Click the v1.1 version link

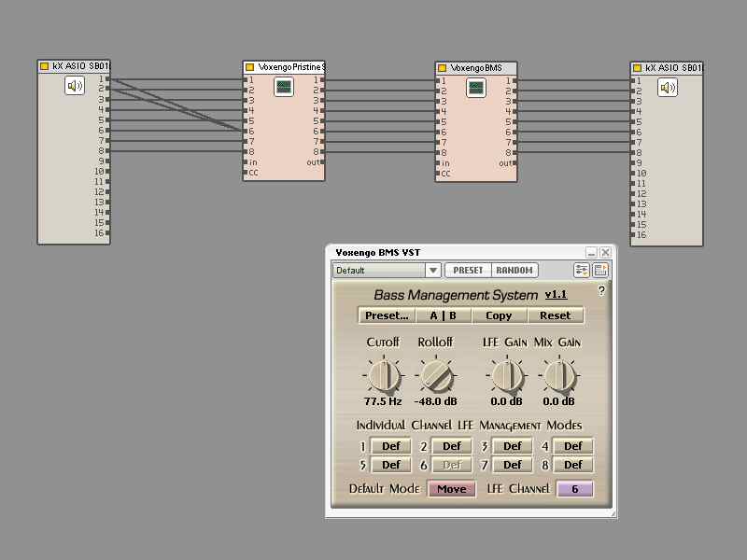click(556, 294)
